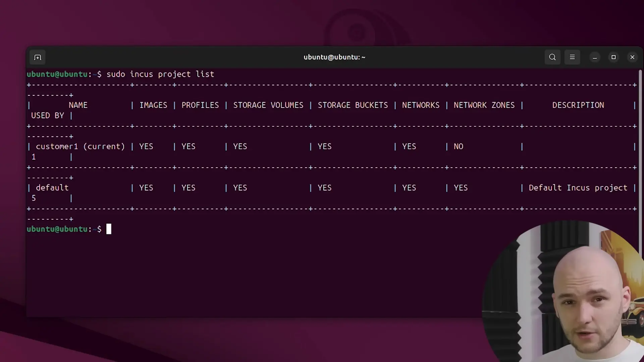This screenshot has width=644, height=362.
Task: Click the NETWORK ZONES column header
Action: click(x=484, y=105)
